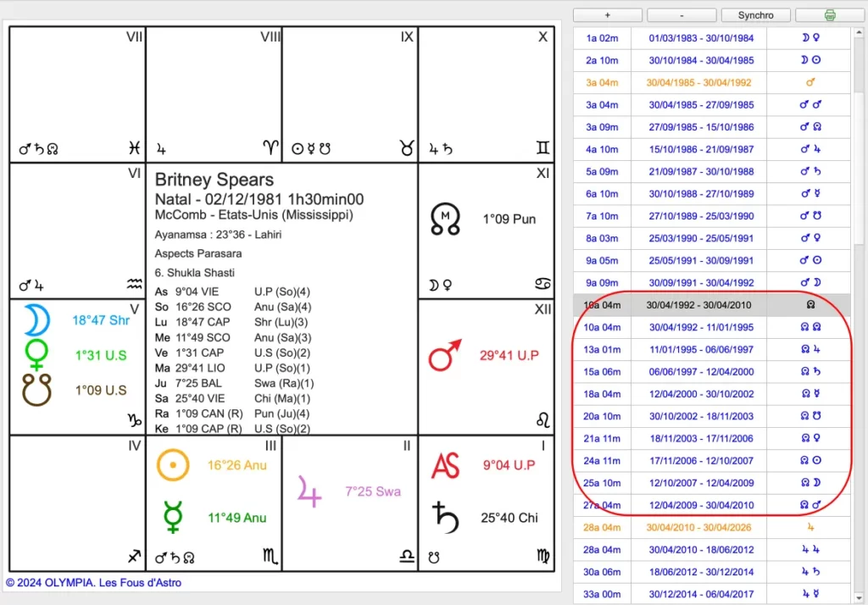Click the Scorpio sign symbol in house III
Image resolution: width=868 pixels, height=605 pixels.
click(270, 557)
